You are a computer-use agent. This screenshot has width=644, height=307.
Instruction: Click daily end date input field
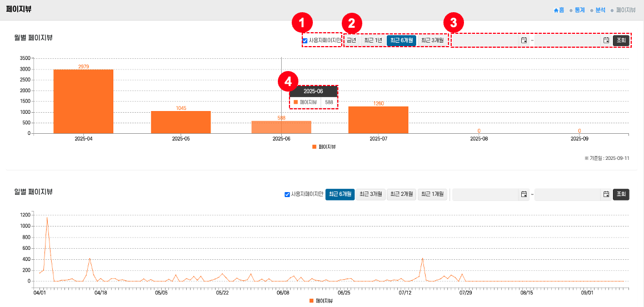568,194
